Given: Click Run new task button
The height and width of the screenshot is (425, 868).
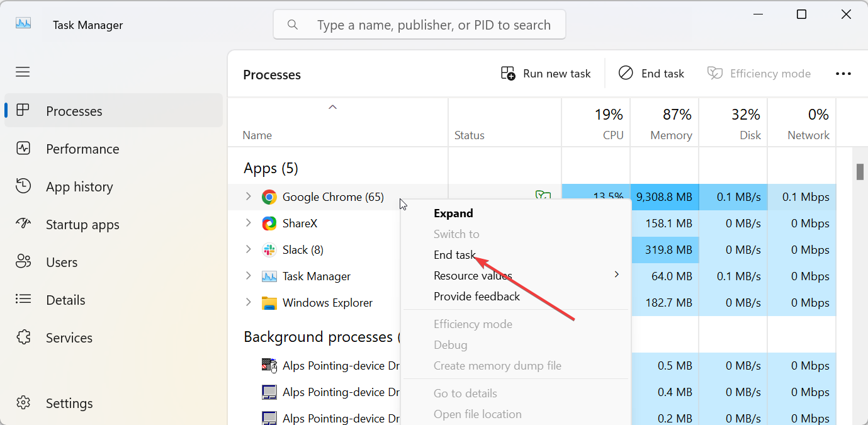Looking at the screenshot, I should (x=546, y=74).
